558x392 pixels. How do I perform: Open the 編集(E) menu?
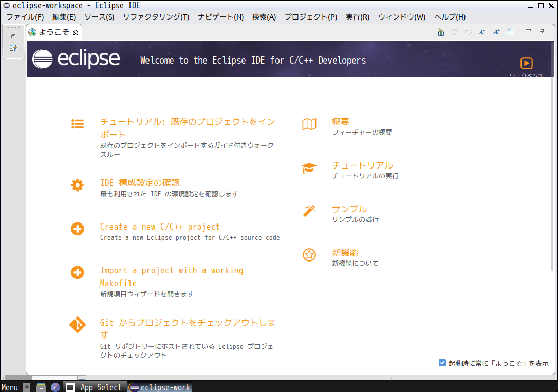point(64,17)
